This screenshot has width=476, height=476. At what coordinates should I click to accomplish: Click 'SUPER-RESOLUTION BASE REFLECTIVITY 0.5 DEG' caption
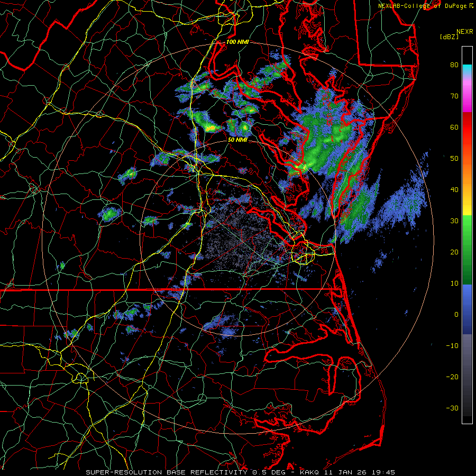point(186,472)
